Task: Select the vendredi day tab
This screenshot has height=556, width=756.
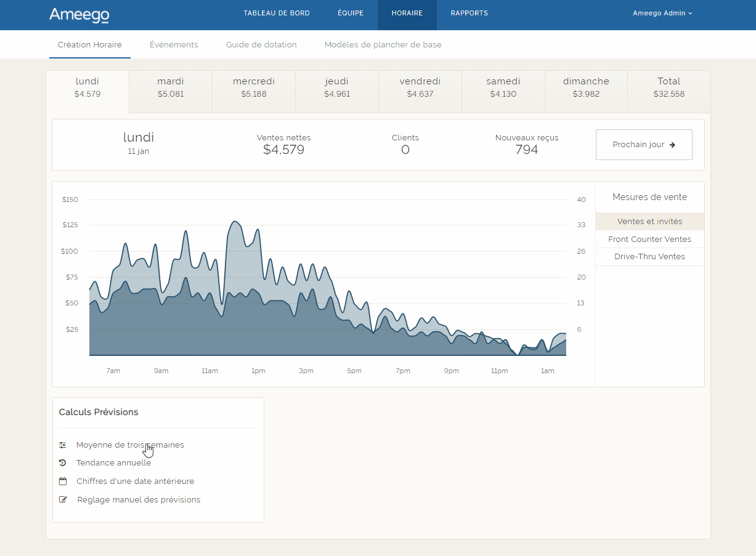Action: [x=420, y=87]
